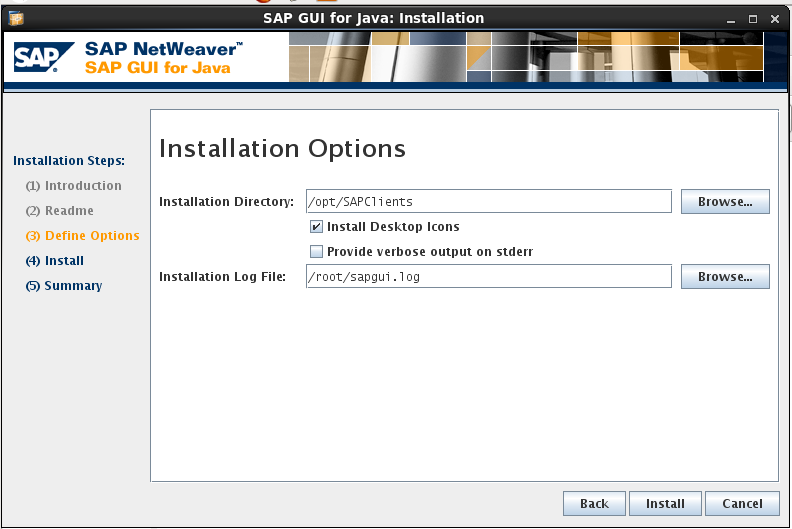Select step (5) Summary
This screenshot has height=529, width=792.
[x=64, y=286]
